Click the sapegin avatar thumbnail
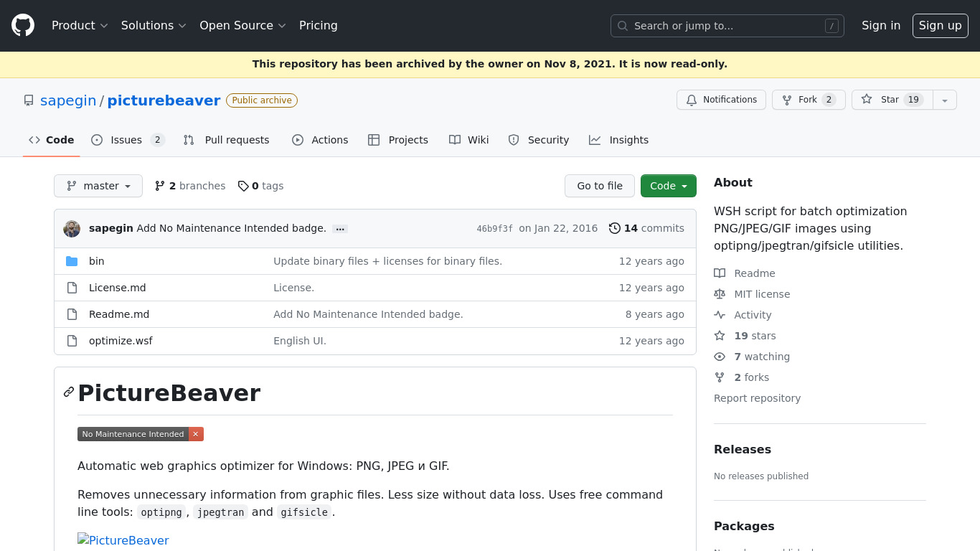 coord(72,228)
